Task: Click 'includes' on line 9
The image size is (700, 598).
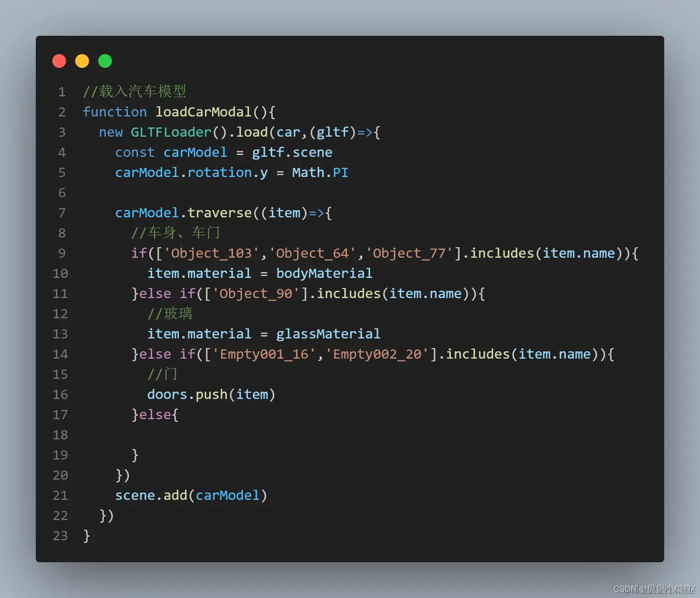Action: (502, 253)
